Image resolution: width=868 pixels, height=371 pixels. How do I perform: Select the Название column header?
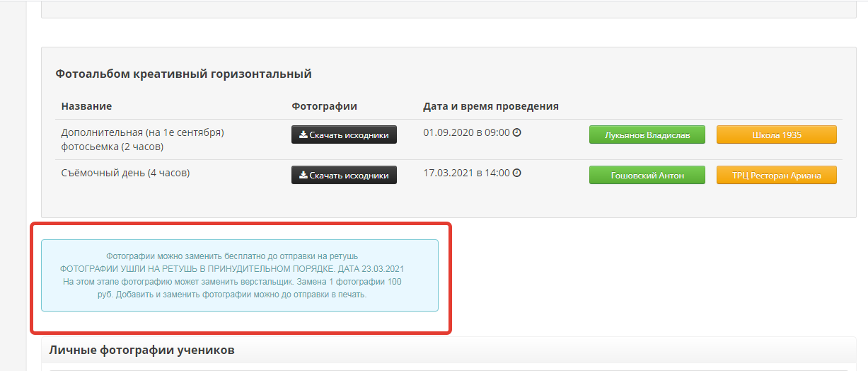coord(86,106)
